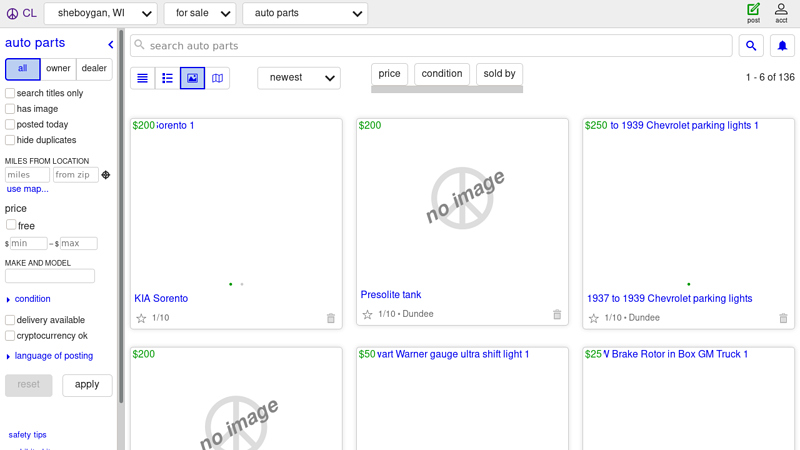
Task: Click the max price field
Action: [79, 243]
